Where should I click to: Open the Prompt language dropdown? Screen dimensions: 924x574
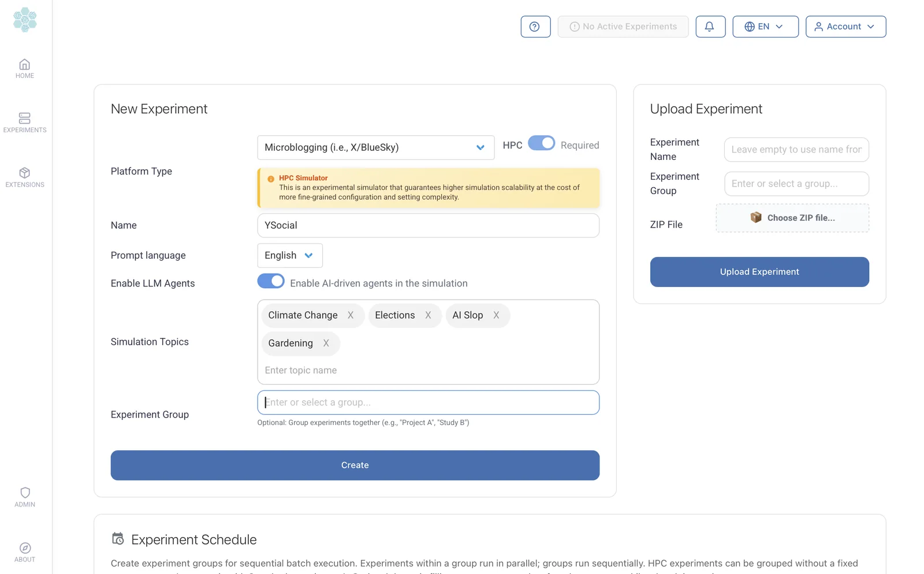click(290, 255)
